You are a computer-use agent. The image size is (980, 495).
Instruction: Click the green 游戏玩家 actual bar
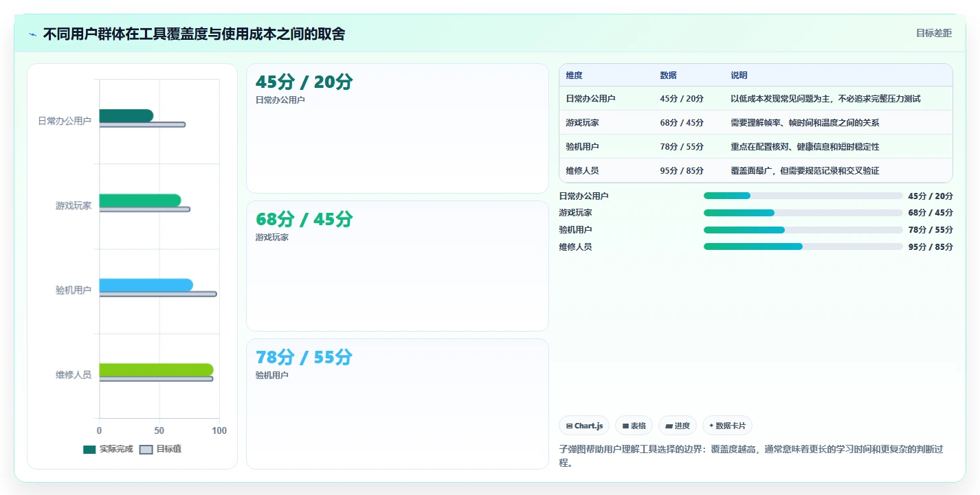tap(140, 200)
